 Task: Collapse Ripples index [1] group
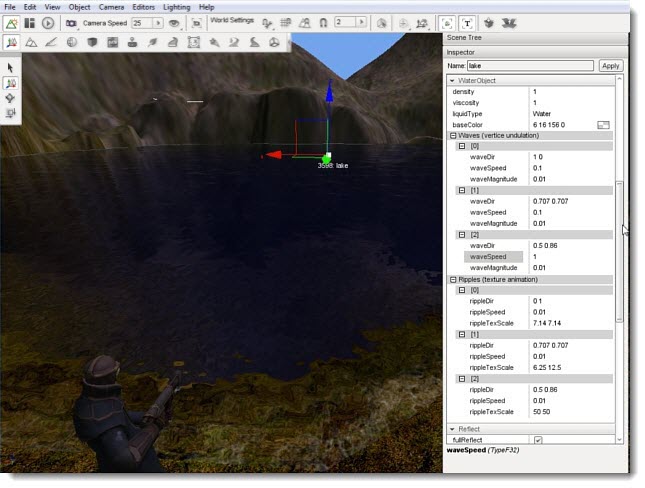[x=462, y=335]
